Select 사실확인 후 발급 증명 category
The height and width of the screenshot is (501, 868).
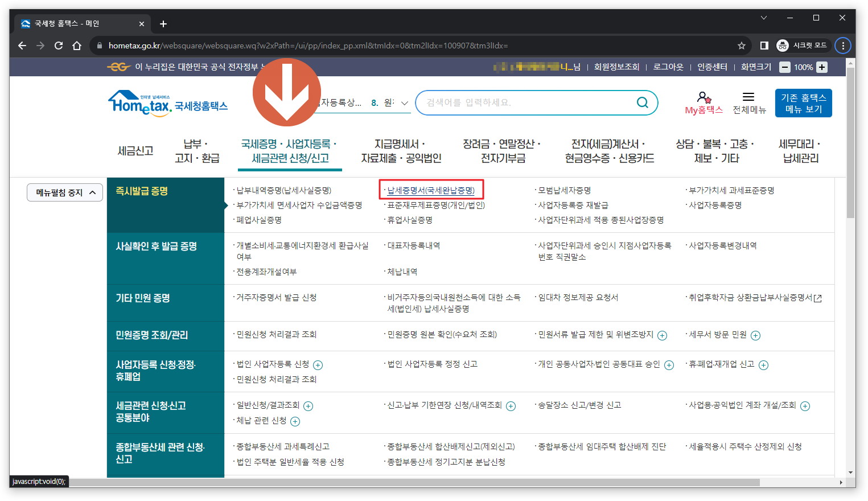[x=166, y=258]
